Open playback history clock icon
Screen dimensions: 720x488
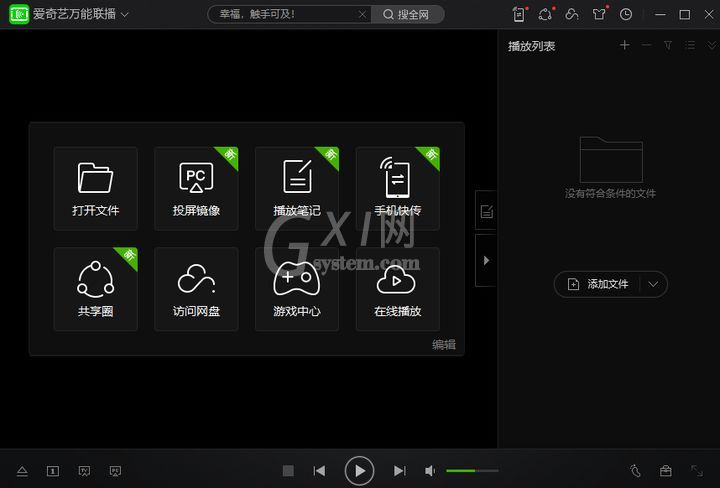[x=625, y=15]
